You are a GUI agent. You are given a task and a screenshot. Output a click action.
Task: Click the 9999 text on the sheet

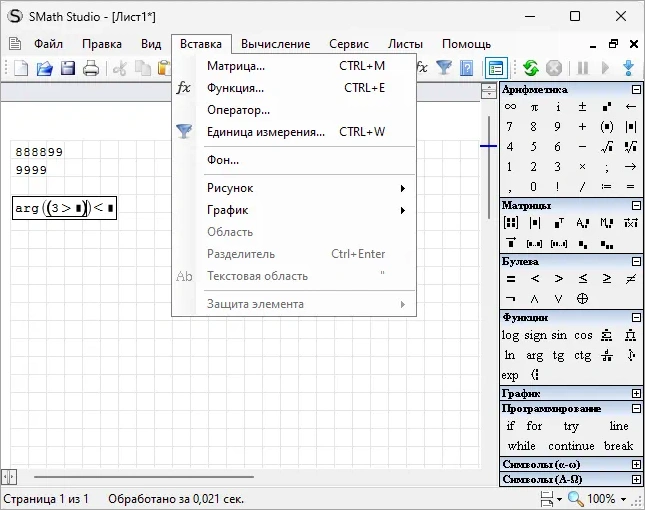click(x=31, y=170)
